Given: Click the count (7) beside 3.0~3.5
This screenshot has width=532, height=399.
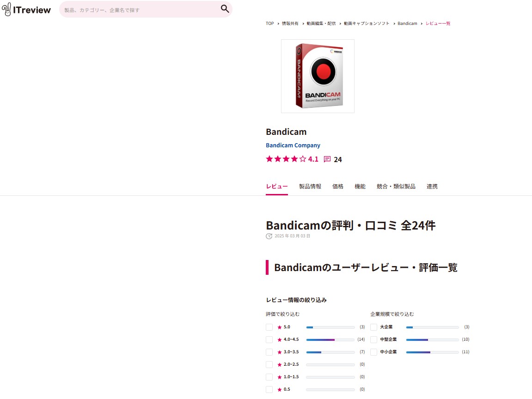Looking at the screenshot, I should click(362, 352).
